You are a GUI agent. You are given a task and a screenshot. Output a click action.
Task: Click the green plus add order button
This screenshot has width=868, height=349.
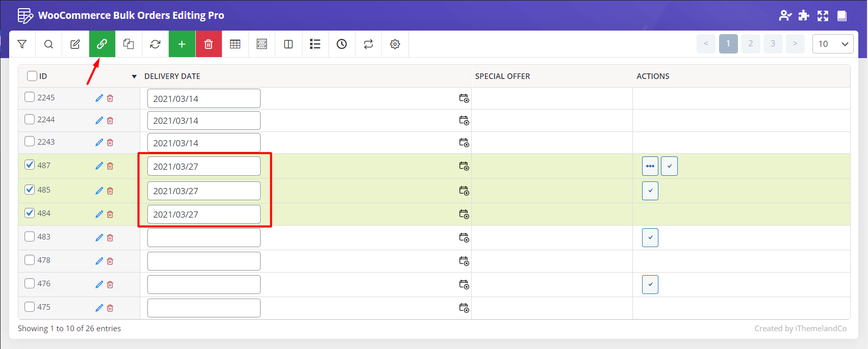(x=182, y=44)
